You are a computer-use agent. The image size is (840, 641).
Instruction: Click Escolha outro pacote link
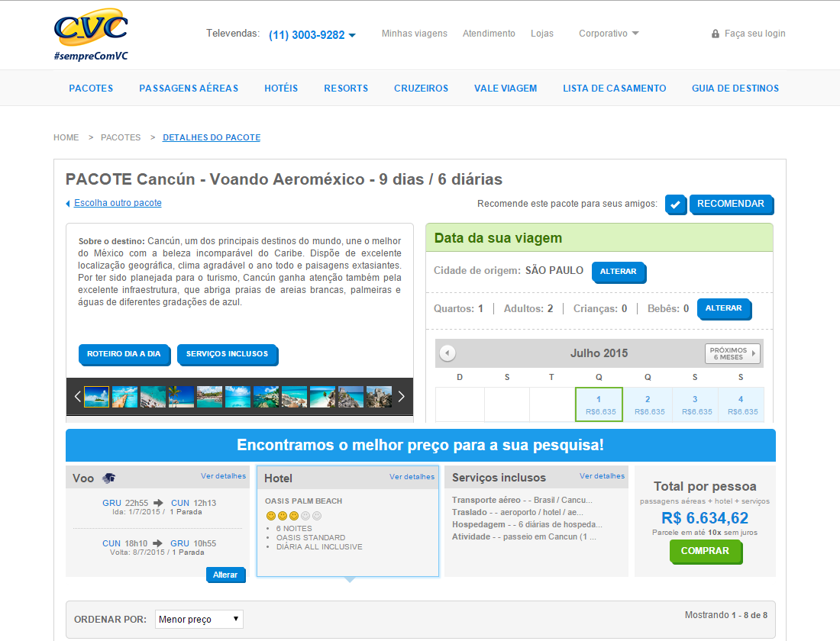coord(118,203)
